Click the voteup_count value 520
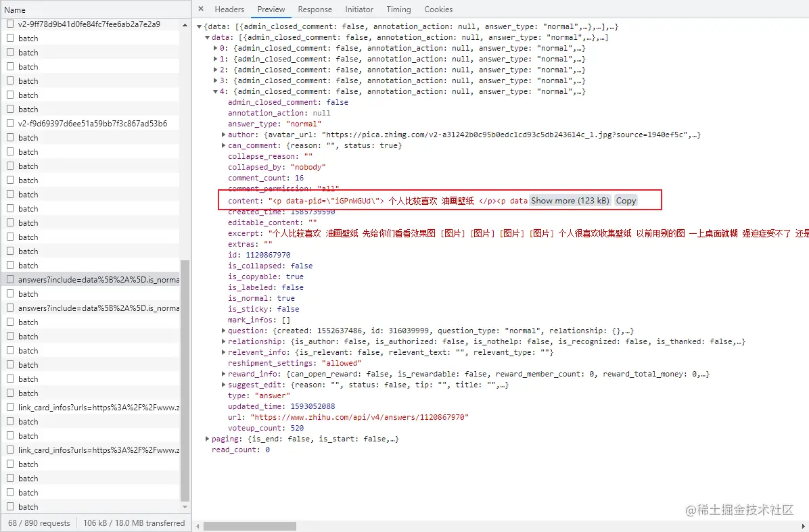Screen dimensions: 809x532 (x=297, y=428)
